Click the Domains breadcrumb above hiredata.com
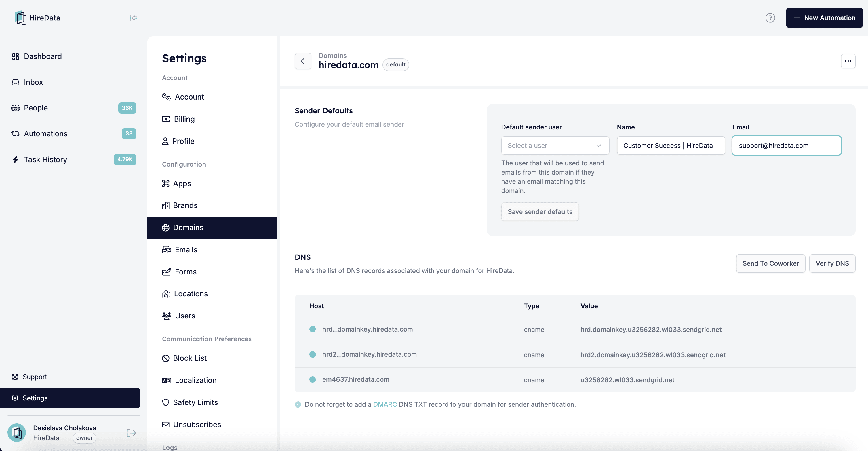Screen dimensions: 868x451 tap(332, 56)
